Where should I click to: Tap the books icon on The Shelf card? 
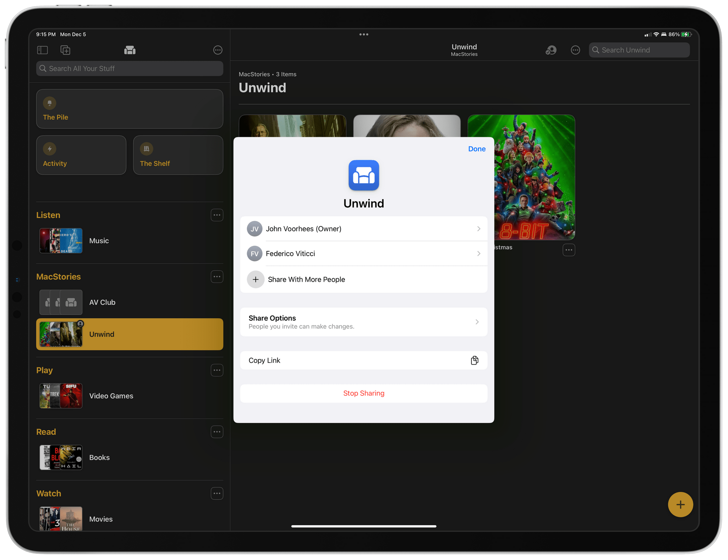click(146, 149)
